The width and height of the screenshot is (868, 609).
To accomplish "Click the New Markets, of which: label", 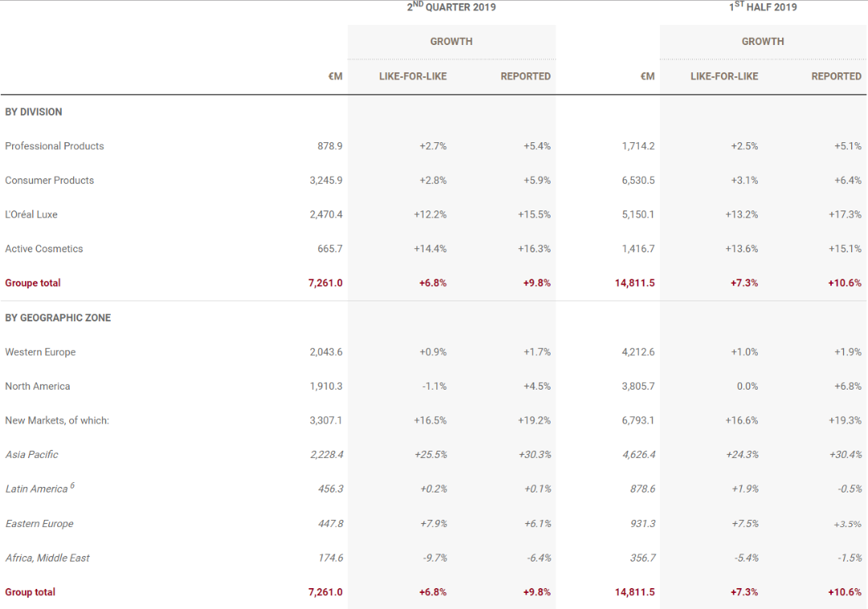I will coord(57,420).
